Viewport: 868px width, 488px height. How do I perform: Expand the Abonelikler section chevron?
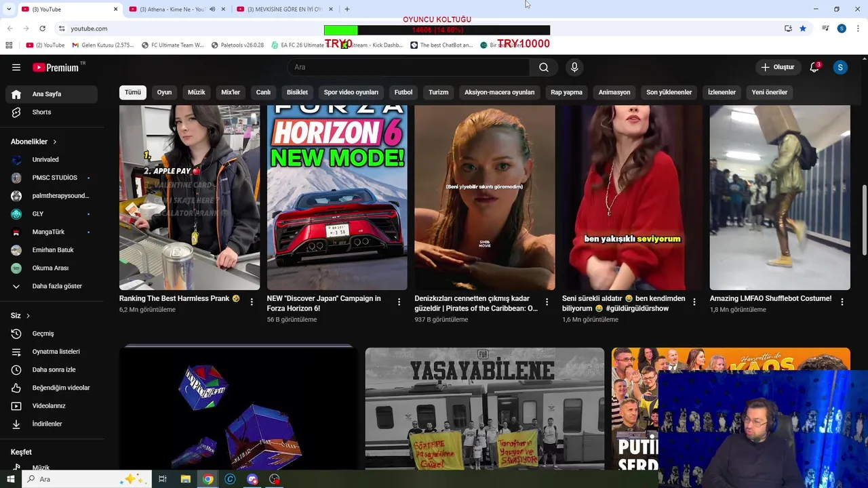coord(55,142)
